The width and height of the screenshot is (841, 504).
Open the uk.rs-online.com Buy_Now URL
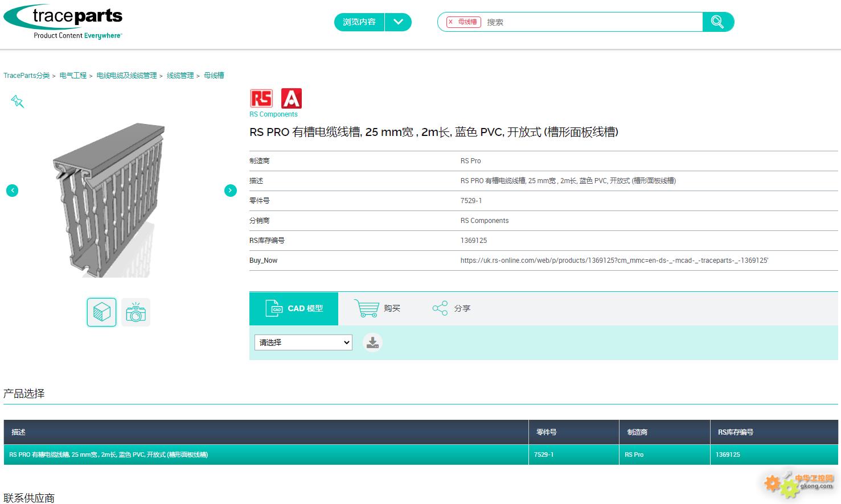tap(614, 261)
